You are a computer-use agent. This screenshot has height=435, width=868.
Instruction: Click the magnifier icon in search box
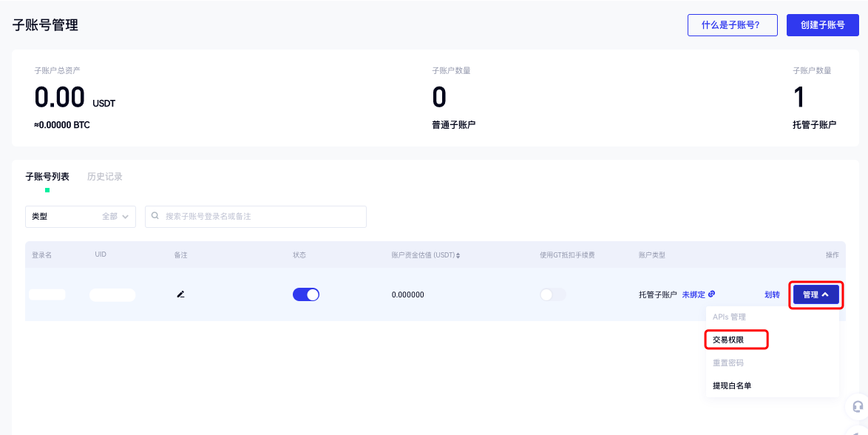click(x=155, y=217)
